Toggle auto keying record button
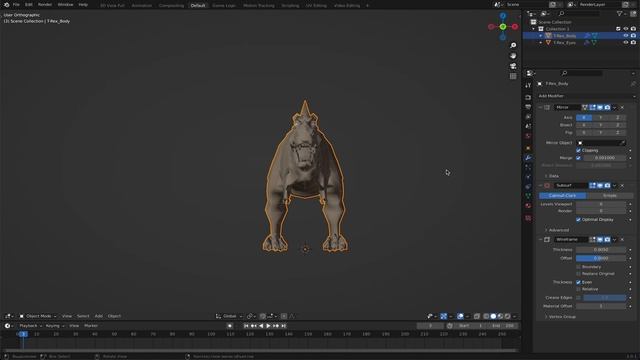Screen dimensions: 640x360 click(230, 326)
